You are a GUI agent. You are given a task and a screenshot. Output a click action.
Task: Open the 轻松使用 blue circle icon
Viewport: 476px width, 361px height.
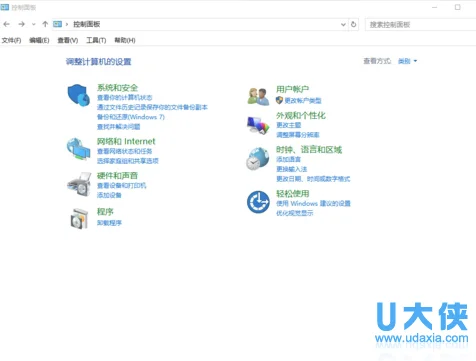click(258, 202)
